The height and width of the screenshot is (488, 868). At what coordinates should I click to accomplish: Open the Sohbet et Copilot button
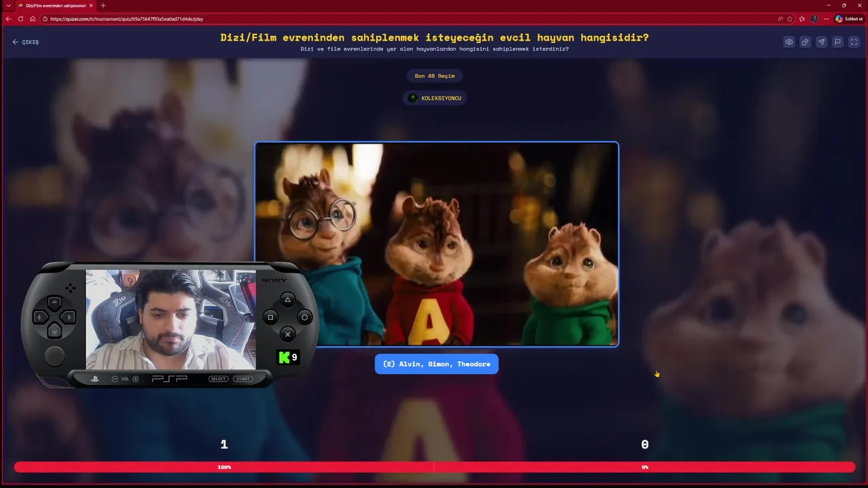pos(849,19)
